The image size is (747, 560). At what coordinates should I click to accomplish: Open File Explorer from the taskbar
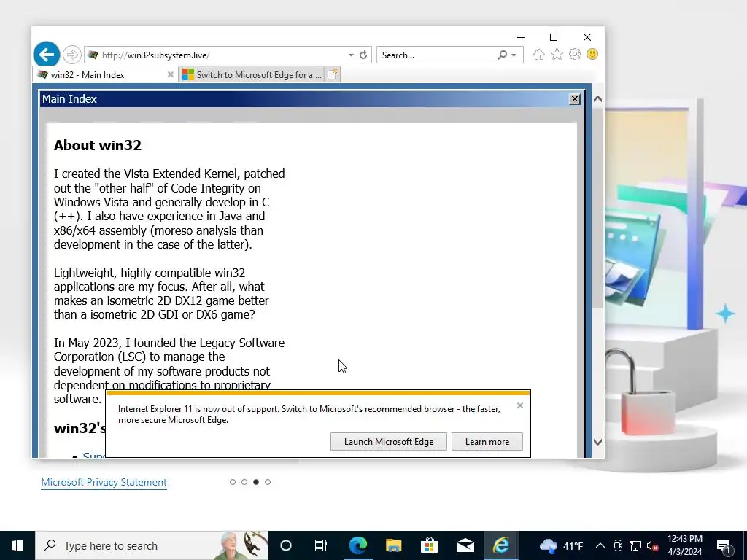click(393, 545)
